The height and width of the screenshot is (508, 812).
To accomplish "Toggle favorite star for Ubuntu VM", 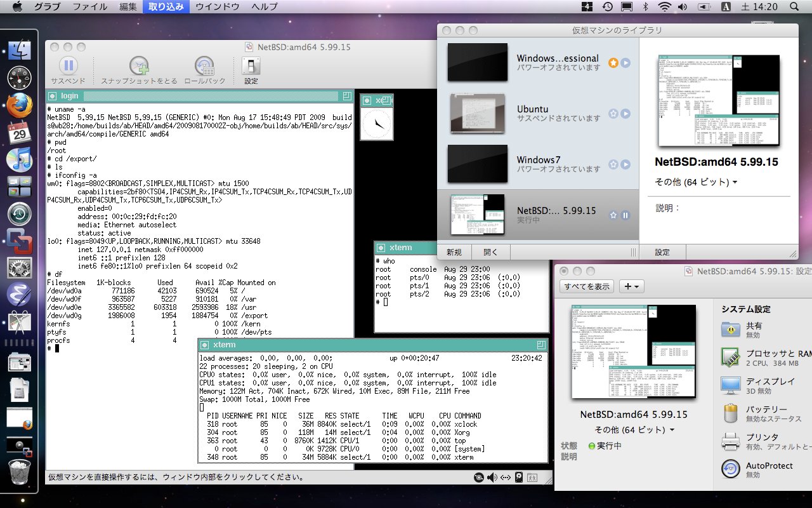I will (613, 114).
